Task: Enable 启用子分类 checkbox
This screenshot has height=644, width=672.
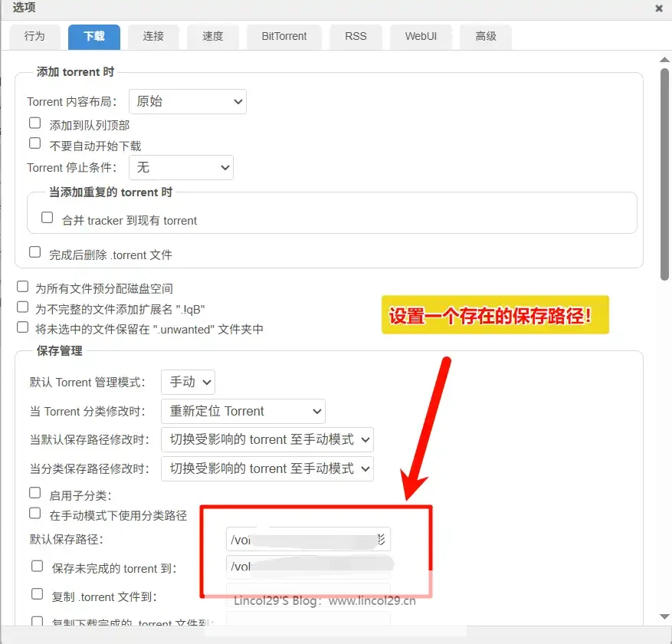Action: pyautogui.click(x=34, y=493)
